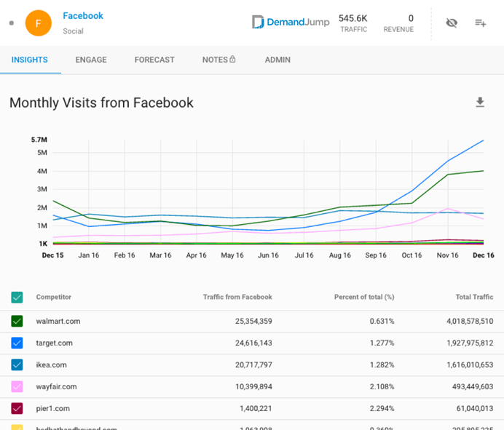Click total traffic 493,449,603
This screenshot has width=504, height=430.
pyautogui.click(x=473, y=386)
